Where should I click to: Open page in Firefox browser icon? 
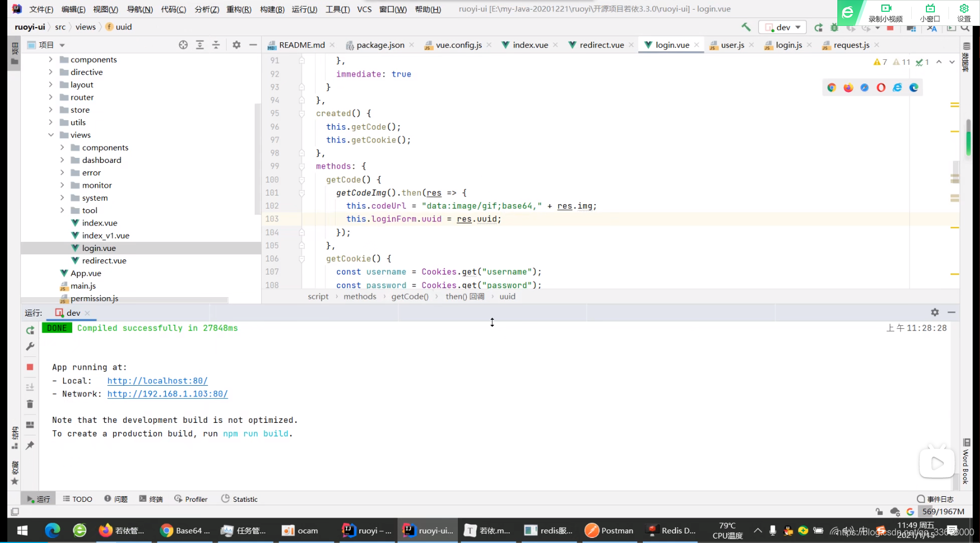point(848,87)
